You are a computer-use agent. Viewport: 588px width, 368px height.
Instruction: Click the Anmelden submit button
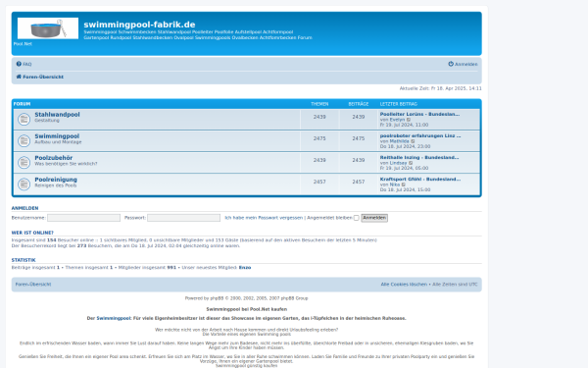[x=374, y=218]
